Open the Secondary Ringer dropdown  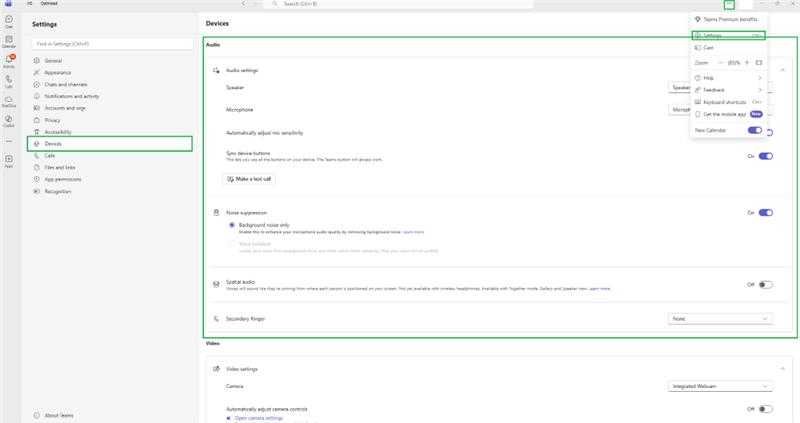(x=720, y=318)
